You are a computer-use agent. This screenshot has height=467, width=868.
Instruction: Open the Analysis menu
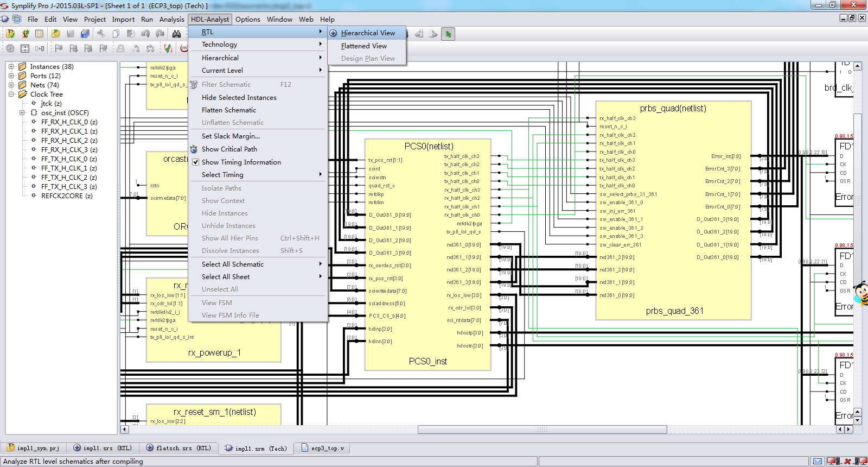pyautogui.click(x=171, y=20)
